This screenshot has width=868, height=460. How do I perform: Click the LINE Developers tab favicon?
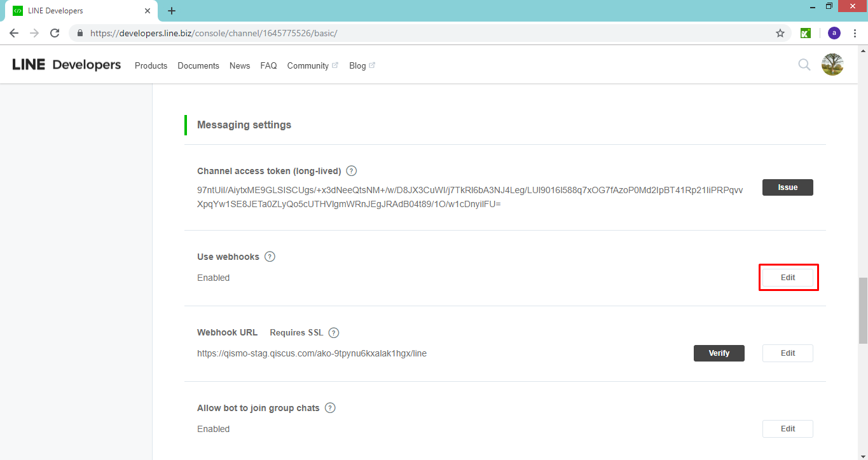pyautogui.click(x=18, y=11)
